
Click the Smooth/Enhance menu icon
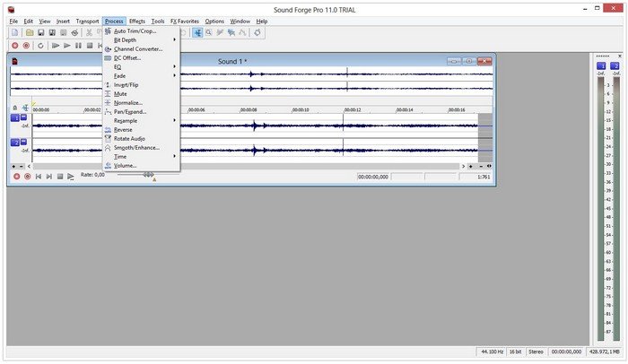(x=108, y=148)
